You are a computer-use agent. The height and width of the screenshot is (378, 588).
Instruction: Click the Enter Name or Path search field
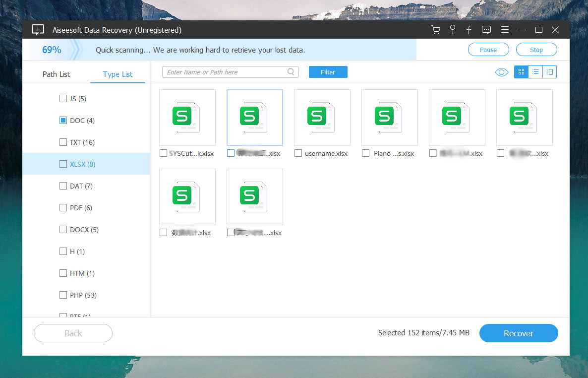[x=226, y=72]
